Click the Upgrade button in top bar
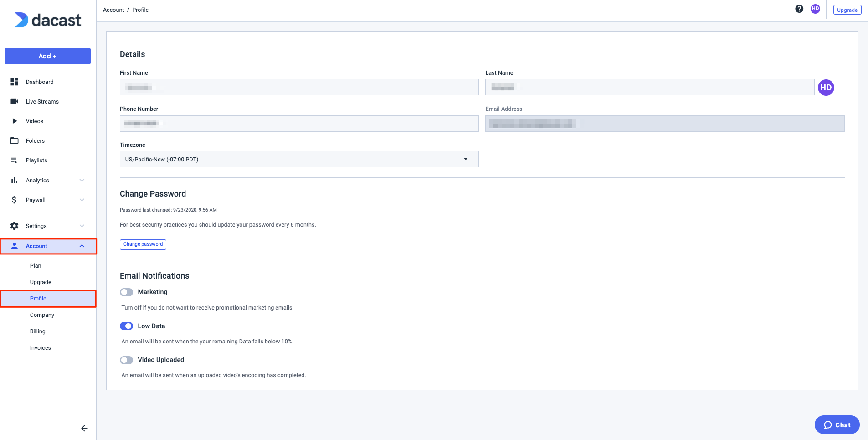 tap(847, 10)
